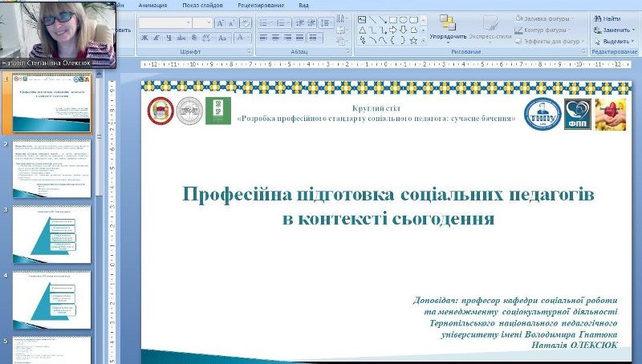642x364 pixels.
Task: Open the font size combo box
Action: pos(203,23)
